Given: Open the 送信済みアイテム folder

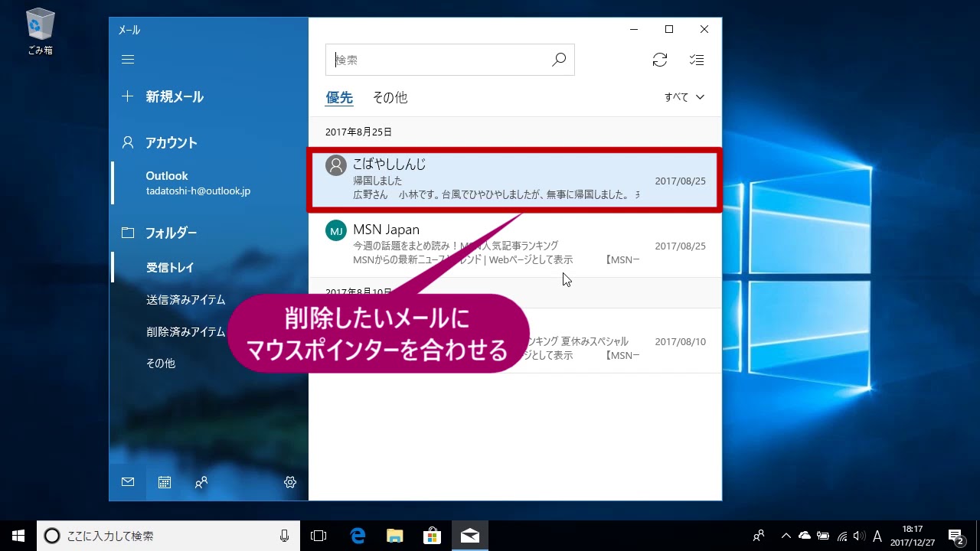Looking at the screenshot, I should [x=185, y=300].
